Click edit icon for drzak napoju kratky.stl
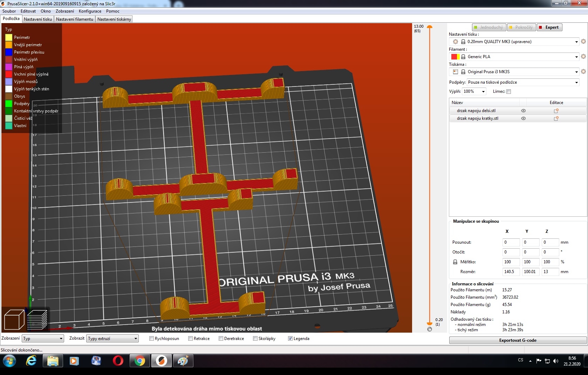The image size is (588, 375). point(556,118)
